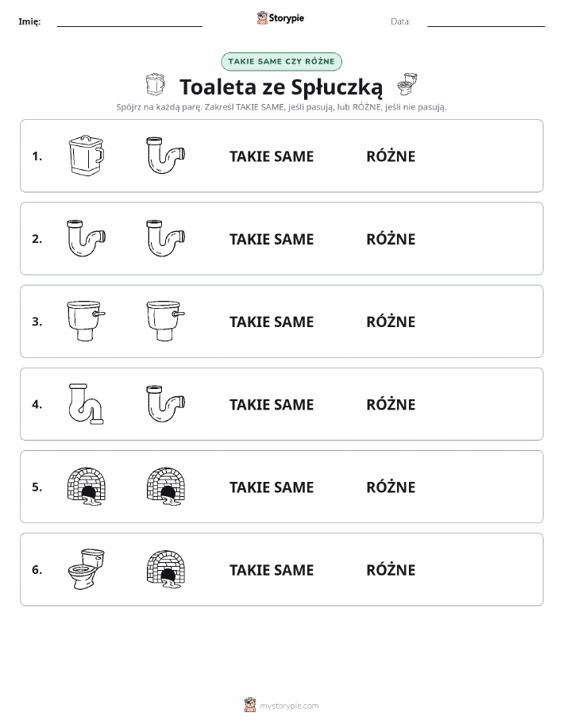Click the trash bin picture in row 1
The image size is (563, 728).
(87, 156)
